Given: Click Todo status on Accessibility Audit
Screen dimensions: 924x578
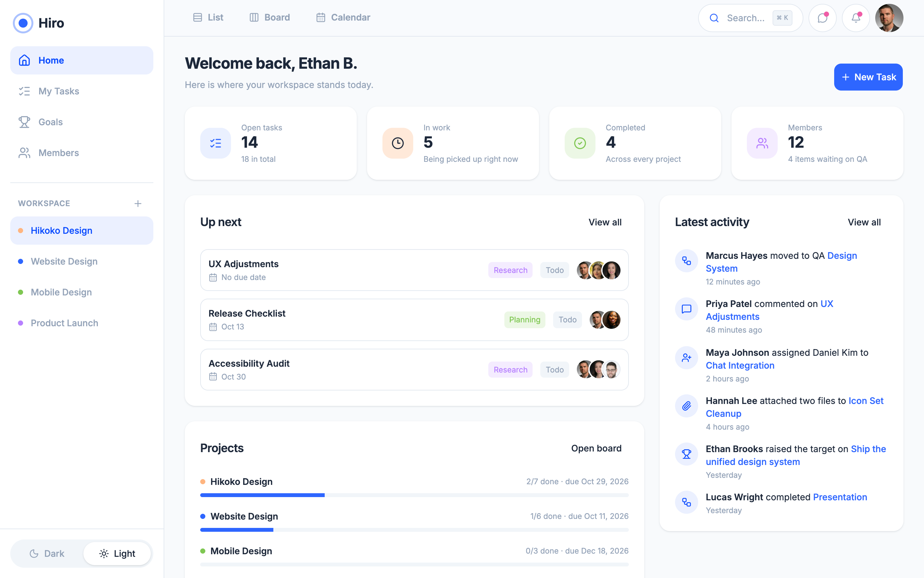Looking at the screenshot, I should point(554,370).
